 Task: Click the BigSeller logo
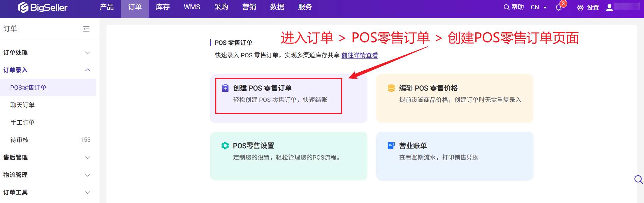pos(43,7)
